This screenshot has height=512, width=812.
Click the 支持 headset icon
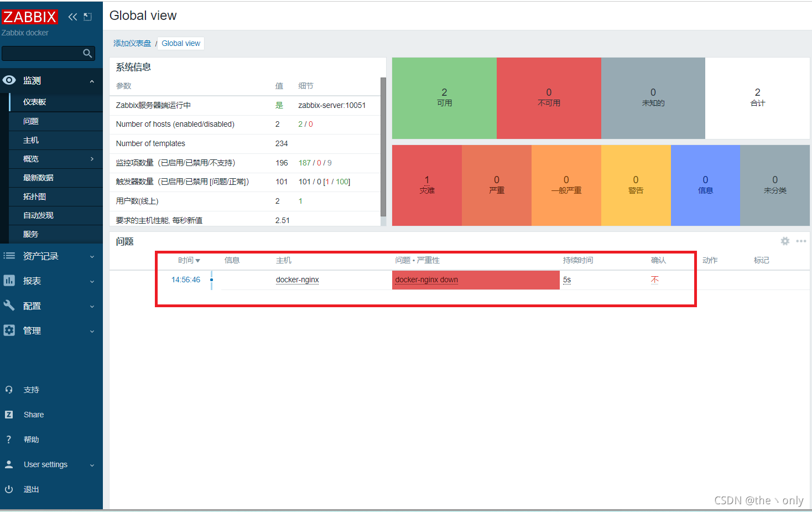(9, 390)
